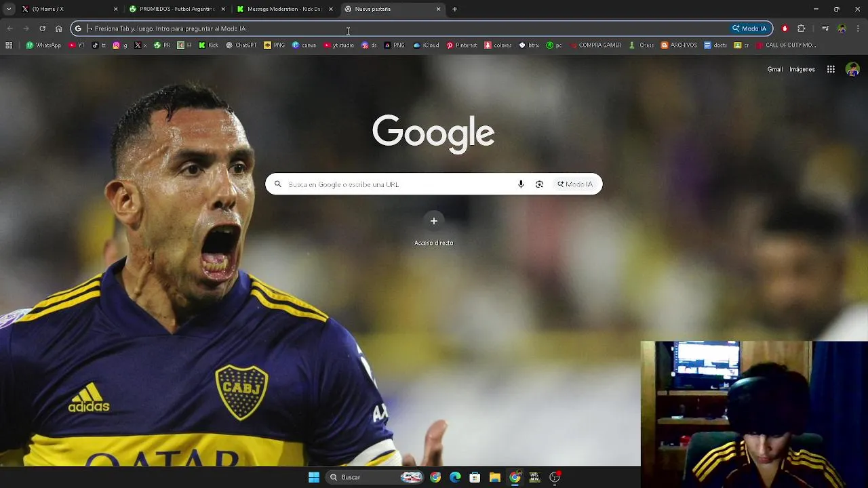
Task: Click the Imágenes link
Action: click(802, 69)
